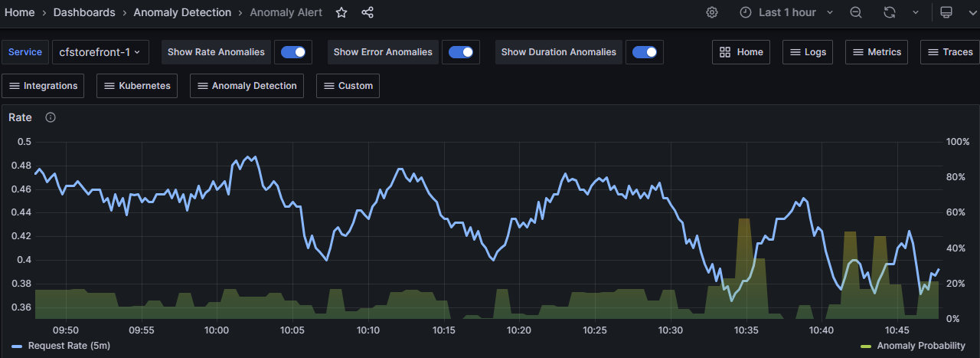Open dashboard settings gear
The width and height of the screenshot is (980, 358).
[x=712, y=12]
